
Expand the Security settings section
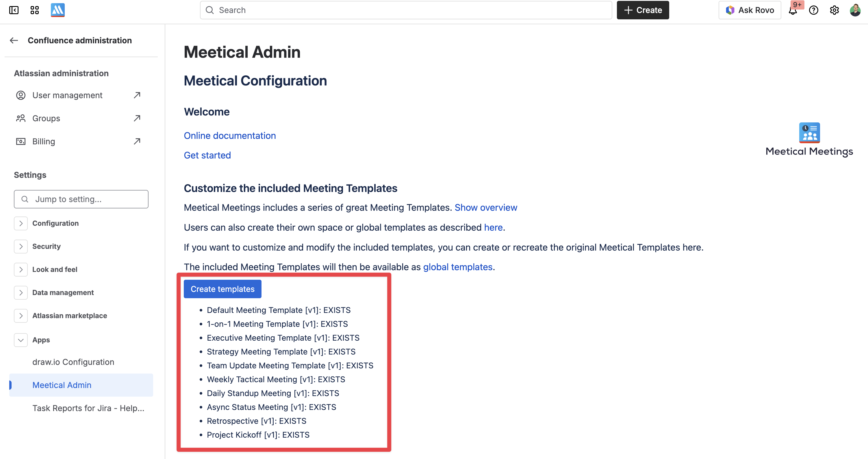tap(21, 247)
